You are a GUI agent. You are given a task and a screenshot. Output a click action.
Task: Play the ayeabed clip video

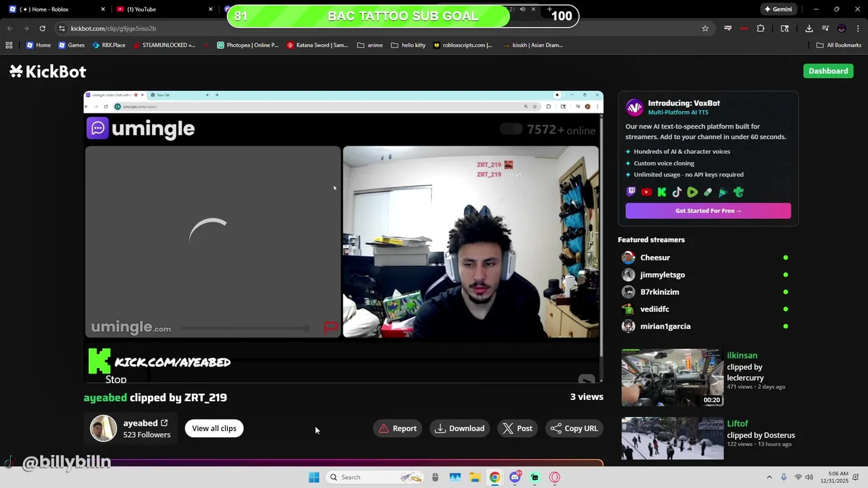[x=343, y=237]
